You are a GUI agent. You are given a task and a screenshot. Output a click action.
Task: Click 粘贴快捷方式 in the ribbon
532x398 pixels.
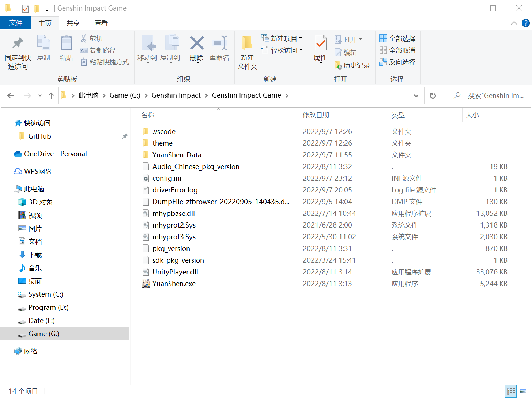tap(105, 62)
